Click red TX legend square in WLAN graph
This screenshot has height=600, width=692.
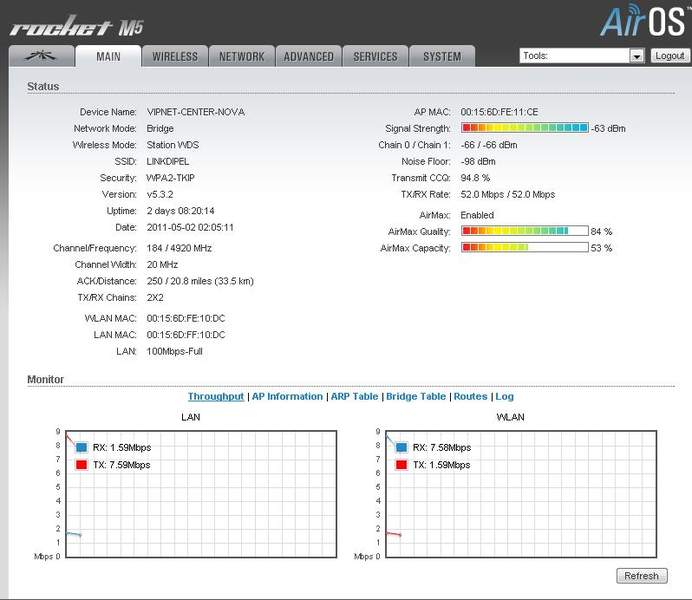point(401,465)
